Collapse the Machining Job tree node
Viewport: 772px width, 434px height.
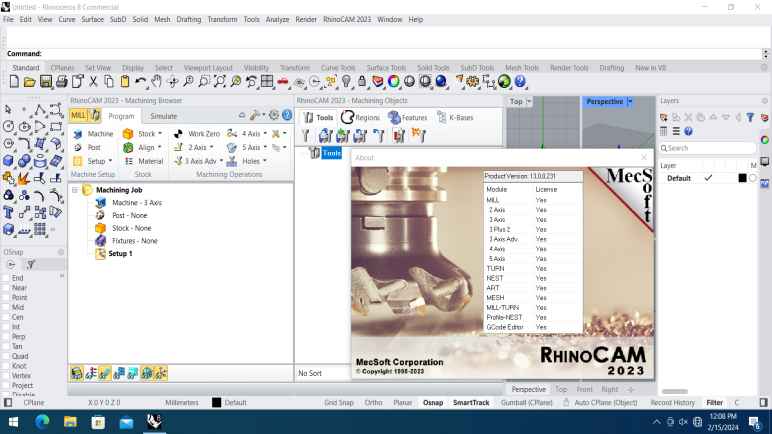[x=74, y=190]
